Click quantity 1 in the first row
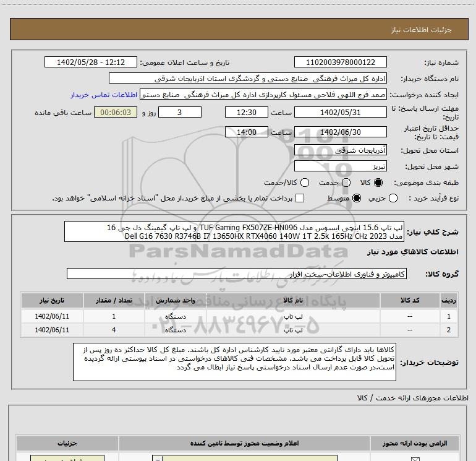 click(114, 316)
